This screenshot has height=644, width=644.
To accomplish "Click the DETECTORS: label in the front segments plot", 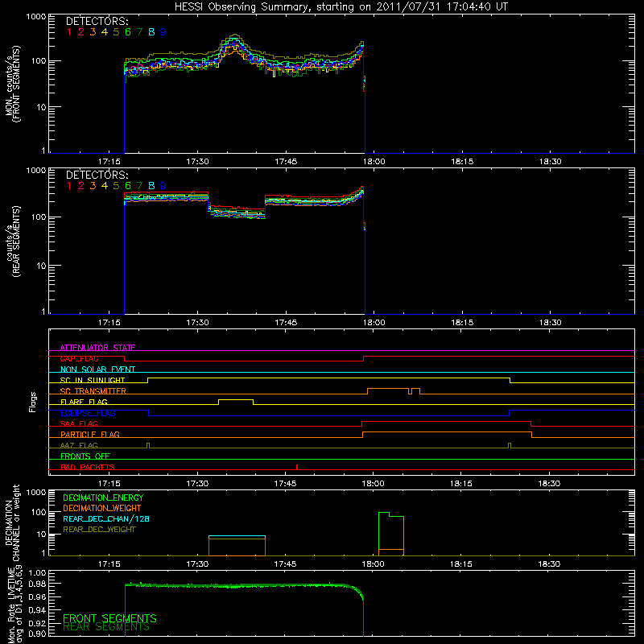I will (97, 21).
